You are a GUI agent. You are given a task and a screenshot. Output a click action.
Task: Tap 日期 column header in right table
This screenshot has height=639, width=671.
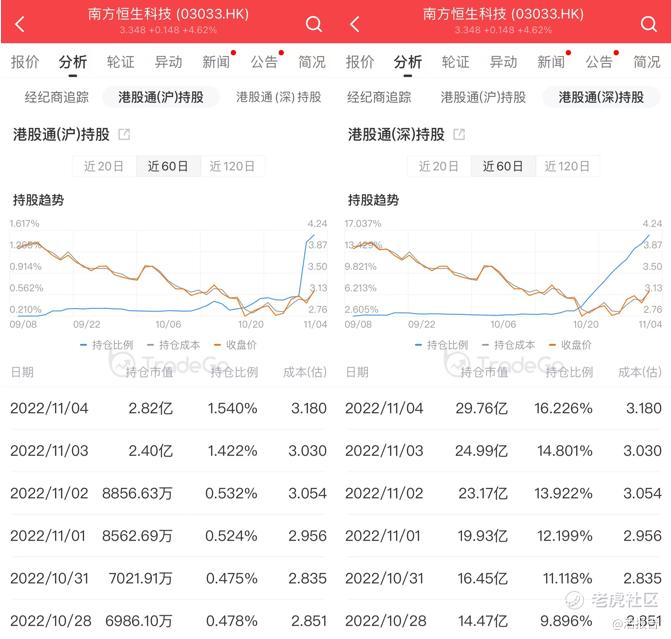(x=357, y=372)
